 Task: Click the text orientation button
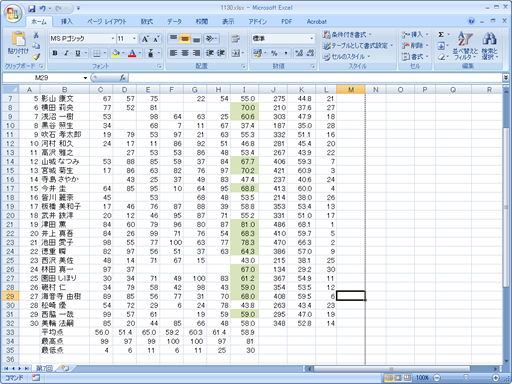coord(211,39)
